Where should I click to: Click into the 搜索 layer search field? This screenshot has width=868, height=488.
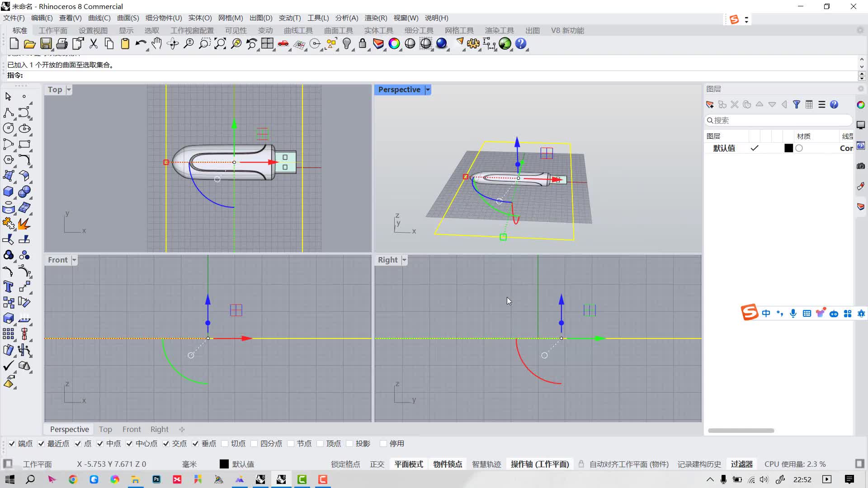coord(778,120)
